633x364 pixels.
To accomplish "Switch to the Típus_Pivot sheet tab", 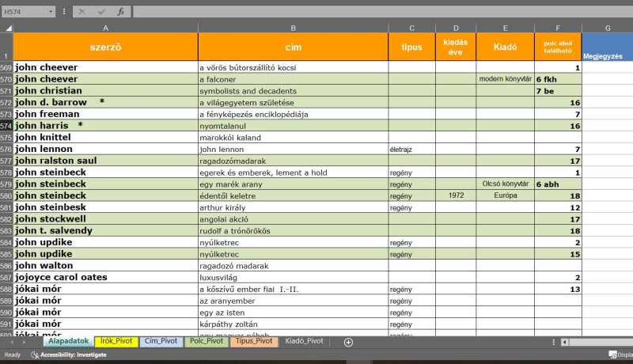I will pyautogui.click(x=254, y=341).
